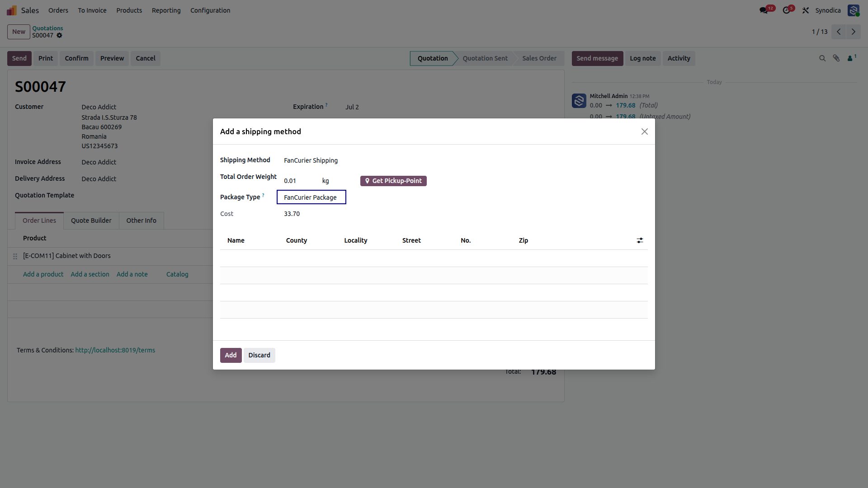Open the activities clock icon
Image resolution: width=868 pixels, height=488 pixels.
[787, 10]
